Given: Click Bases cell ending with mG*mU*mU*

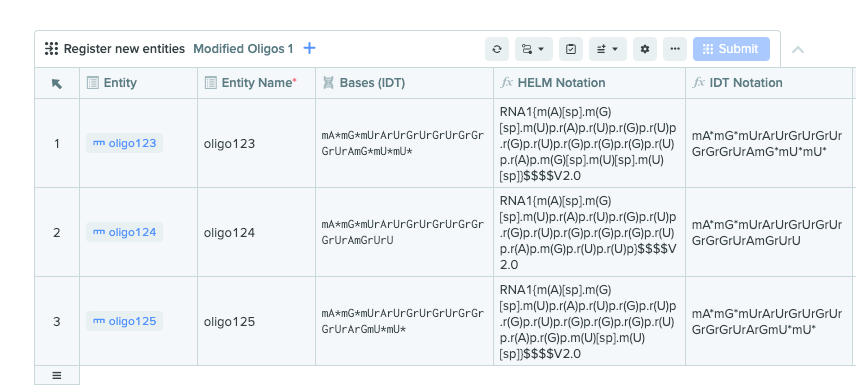Looking at the screenshot, I should [404, 143].
